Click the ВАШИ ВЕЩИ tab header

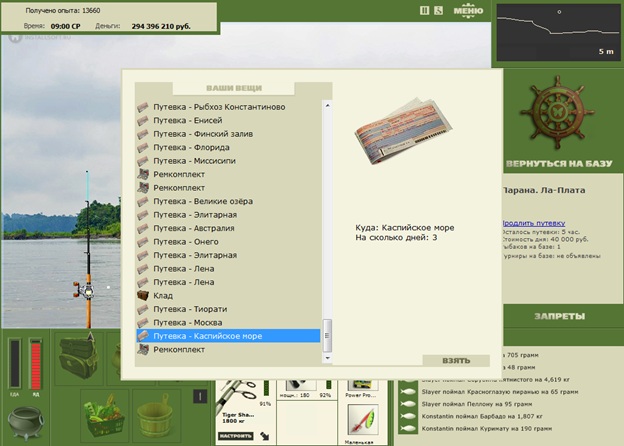(234, 88)
